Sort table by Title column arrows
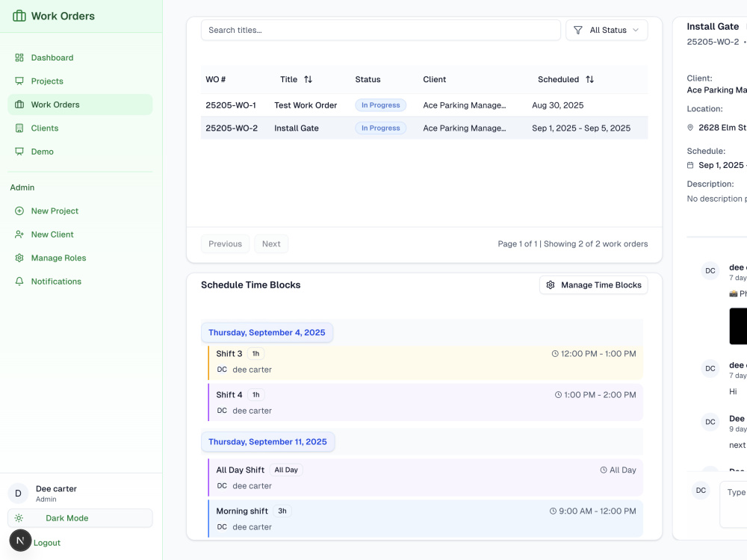This screenshot has height=560, width=747. pyautogui.click(x=309, y=80)
